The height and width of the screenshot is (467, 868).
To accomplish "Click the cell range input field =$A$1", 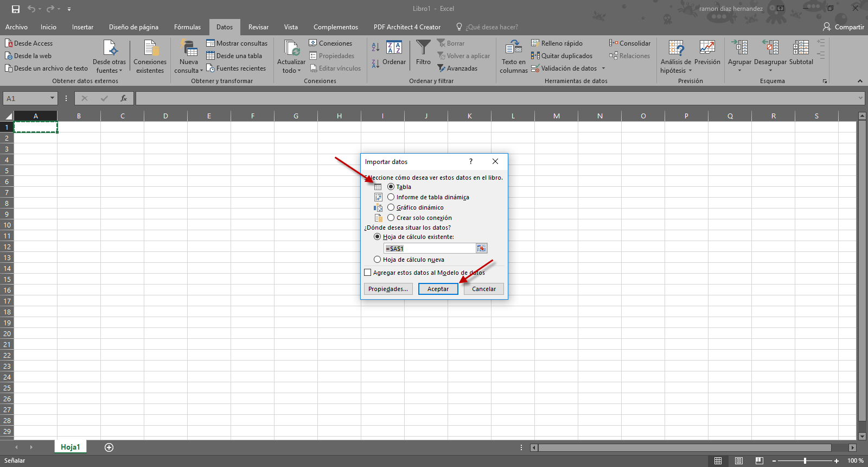I will (430, 248).
